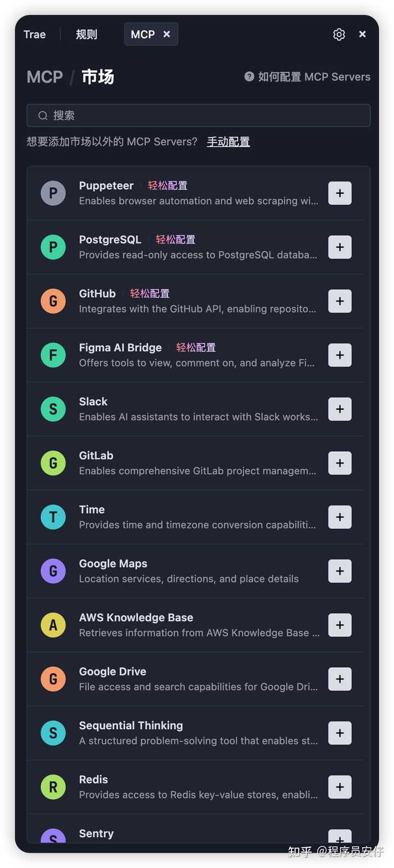This screenshot has width=394, height=868.
Task: Click the plus button next to GitHub
Action: click(x=340, y=301)
